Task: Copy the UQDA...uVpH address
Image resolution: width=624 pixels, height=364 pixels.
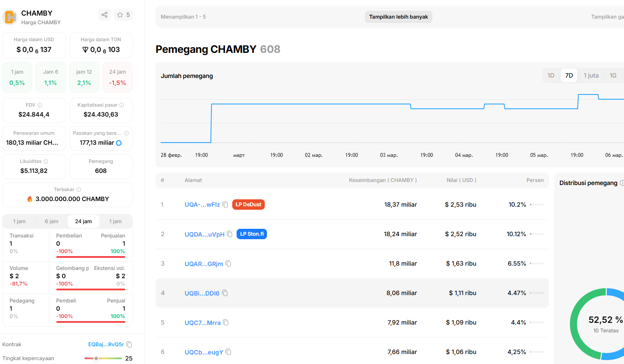Action: 230,234
